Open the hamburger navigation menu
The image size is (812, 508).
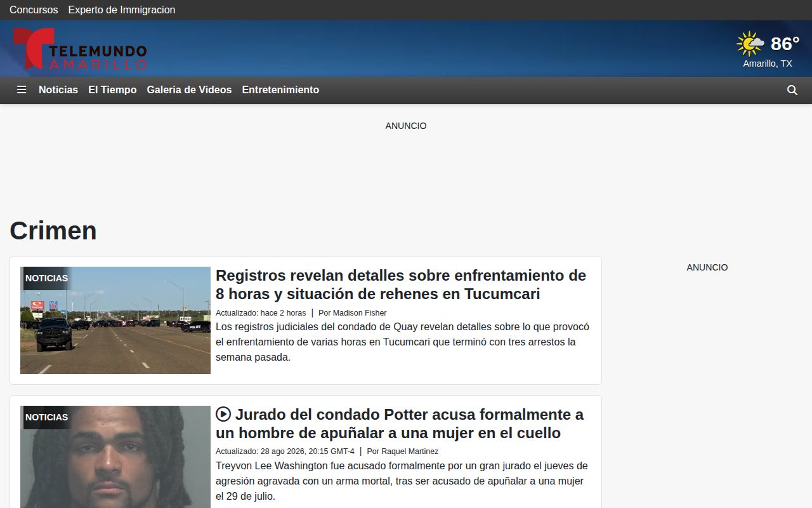tap(22, 90)
